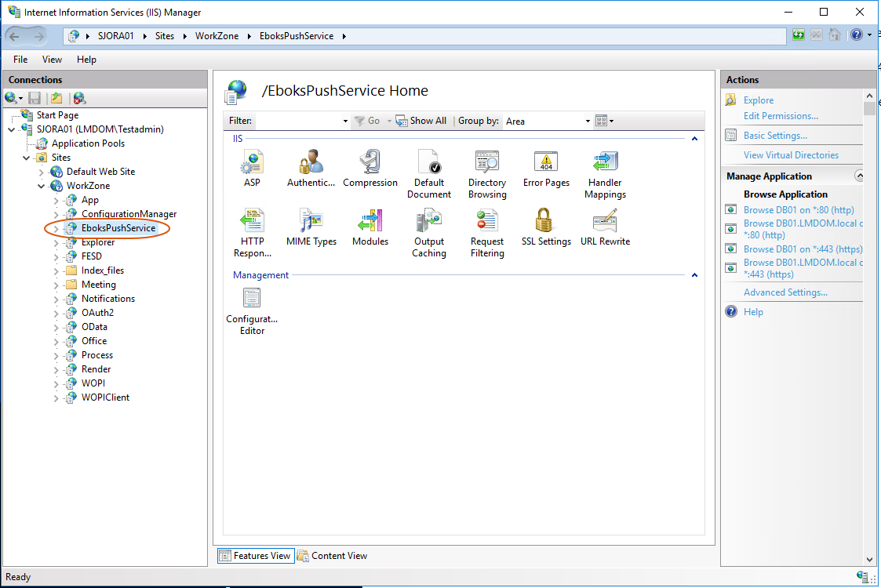Image resolution: width=881 pixels, height=588 pixels.
Task: Select the ConfigurationManager application
Action: point(129,214)
